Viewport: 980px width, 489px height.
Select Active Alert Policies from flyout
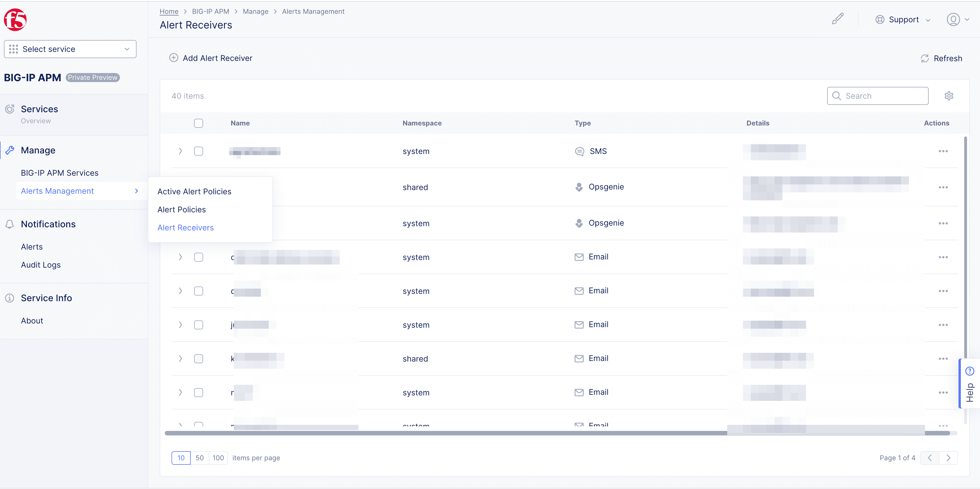(x=194, y=192)
